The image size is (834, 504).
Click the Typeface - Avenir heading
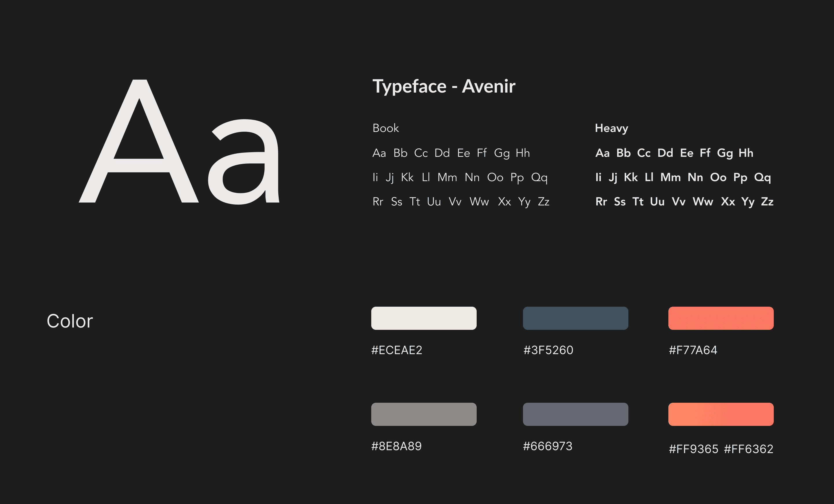point(443,86)
